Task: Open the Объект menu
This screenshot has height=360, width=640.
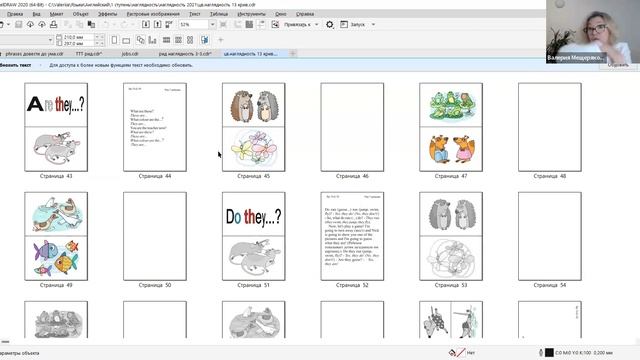Action: [80, 14]
